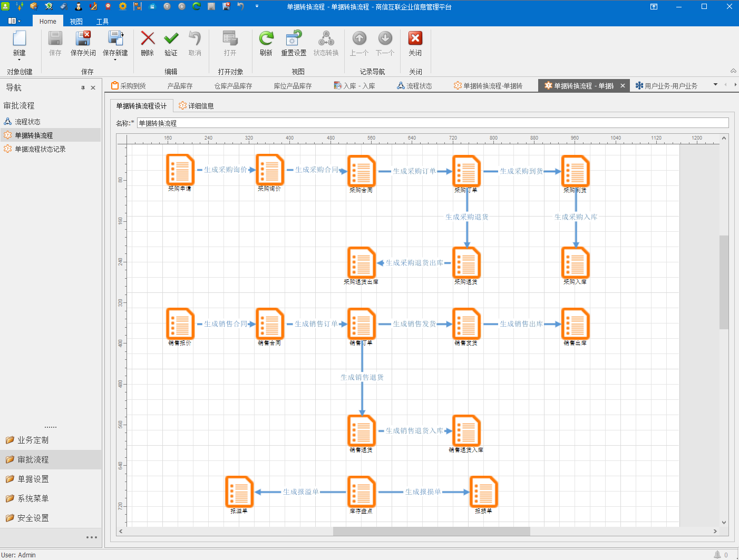Expand the 新建 dropdown arrow

click(19, 60)
